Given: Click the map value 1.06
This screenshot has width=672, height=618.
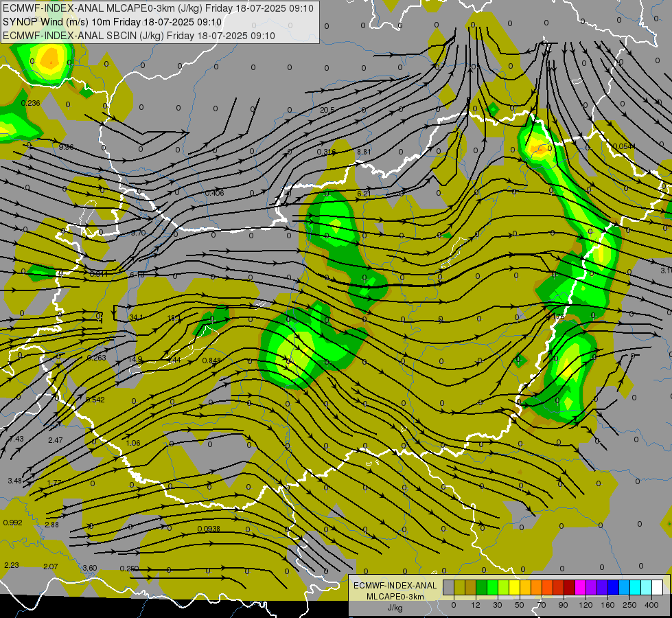Looking at the screenshot, I should [133, 443].
